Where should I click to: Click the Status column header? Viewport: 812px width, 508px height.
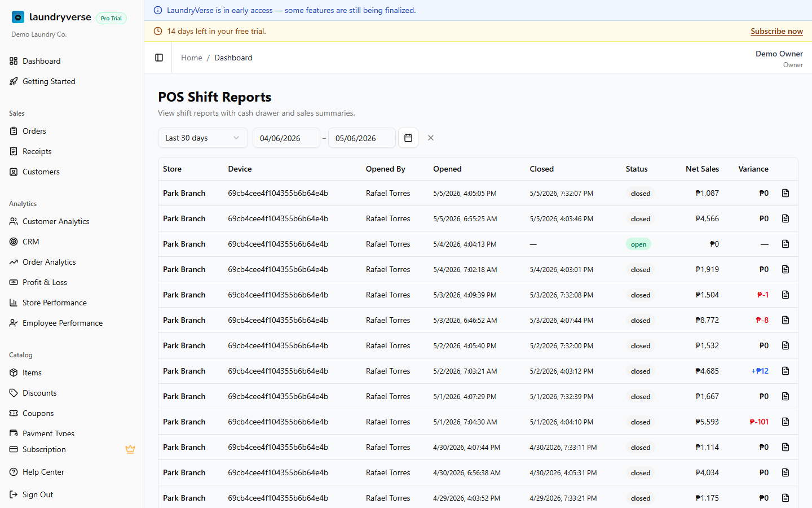click(637, 169)
